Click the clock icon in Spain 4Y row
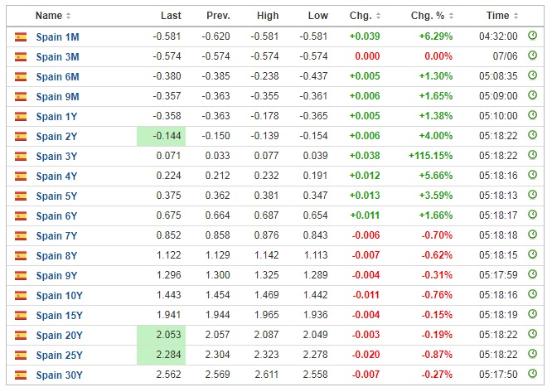Viewport: 552px width, 392px height. (533, 175)
